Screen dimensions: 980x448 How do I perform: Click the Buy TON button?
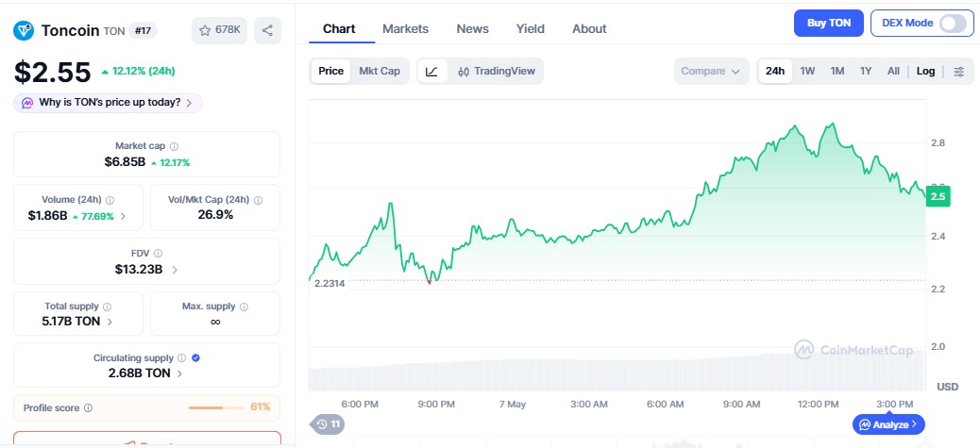pyautogui.click(x=829, y=23)
